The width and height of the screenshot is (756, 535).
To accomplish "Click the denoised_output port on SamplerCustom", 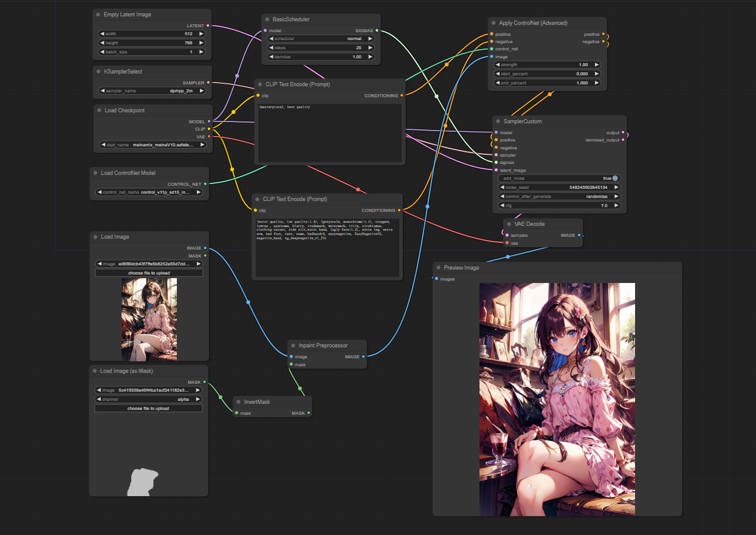I will click(x=623, y=140).
